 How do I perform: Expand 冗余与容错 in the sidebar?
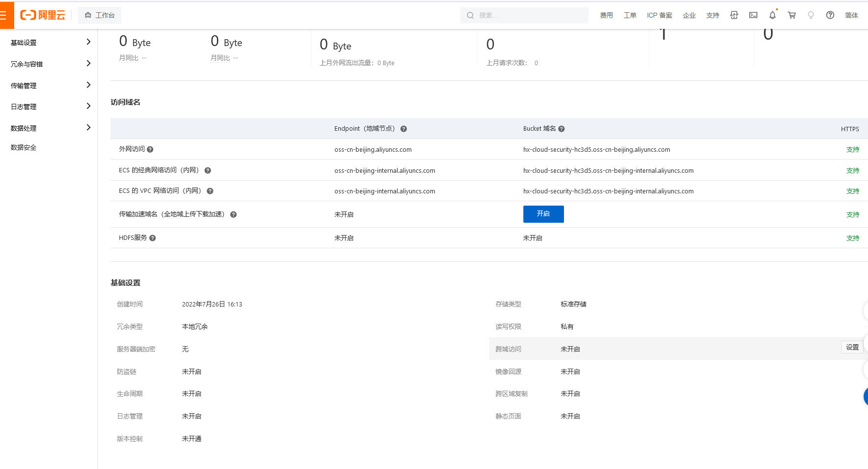[x=49, y=64]
